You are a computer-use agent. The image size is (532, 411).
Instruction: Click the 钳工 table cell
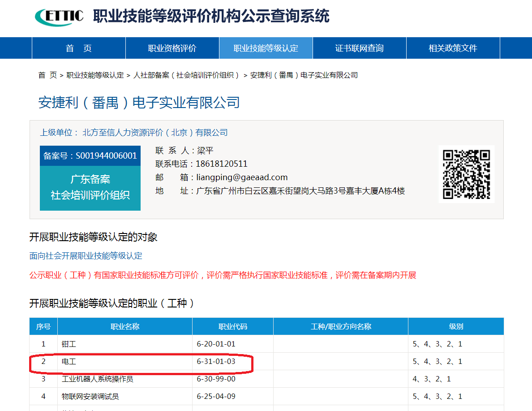pos(125,344)
